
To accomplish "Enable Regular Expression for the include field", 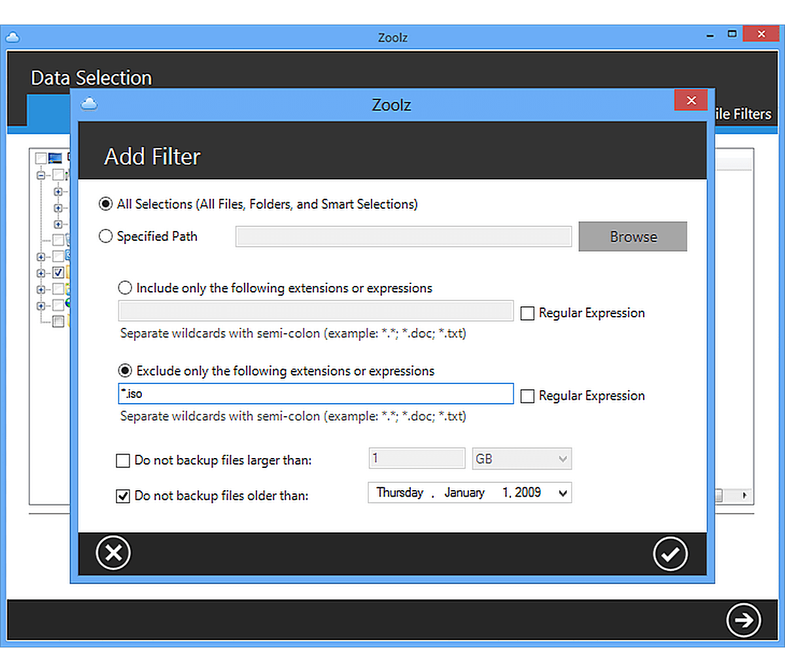I will tap(527, 313).
